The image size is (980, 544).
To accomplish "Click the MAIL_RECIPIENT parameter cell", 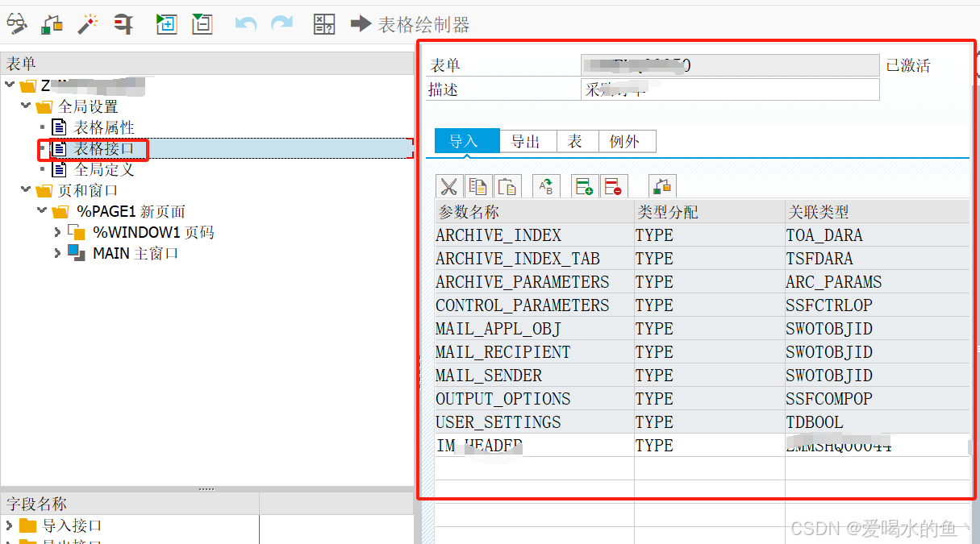I will click(x=533, y=352).
